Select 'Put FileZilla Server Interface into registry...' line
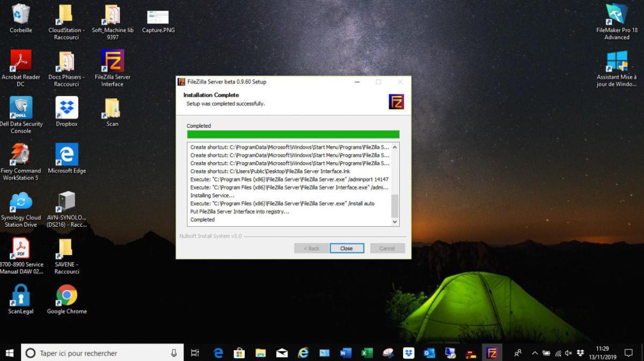The width and height of the screenshot is (644, 361). [240, 212]
